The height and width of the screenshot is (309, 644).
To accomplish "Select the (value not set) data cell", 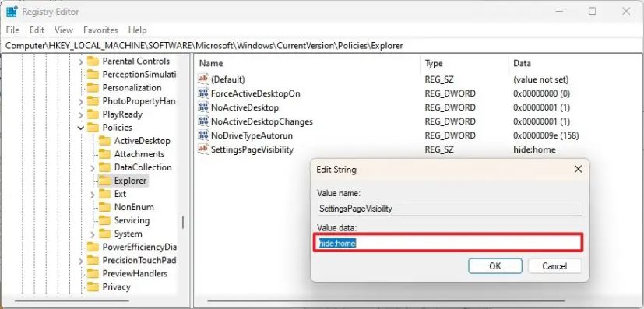I will 541,79.
